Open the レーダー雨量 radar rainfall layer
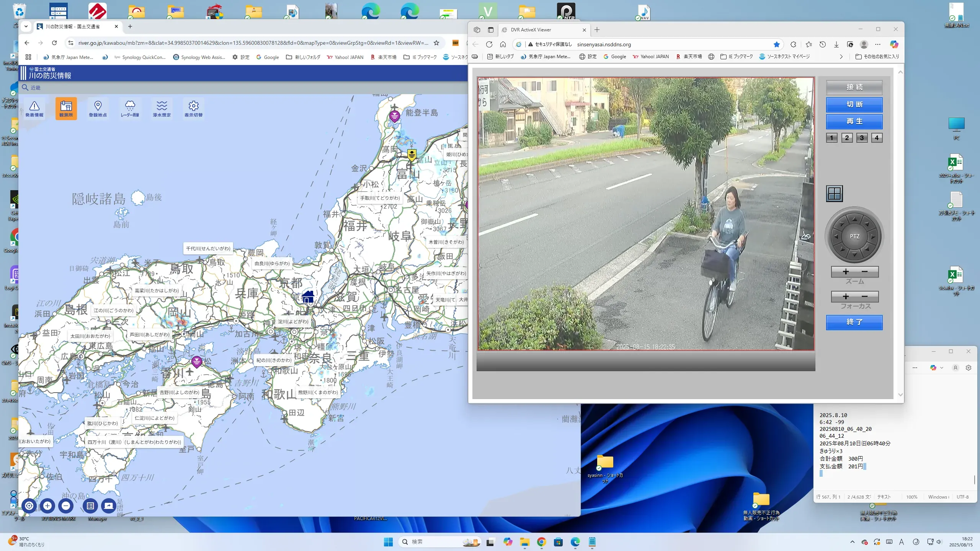This screenshot has height=551, width=980. coord(130,109)
